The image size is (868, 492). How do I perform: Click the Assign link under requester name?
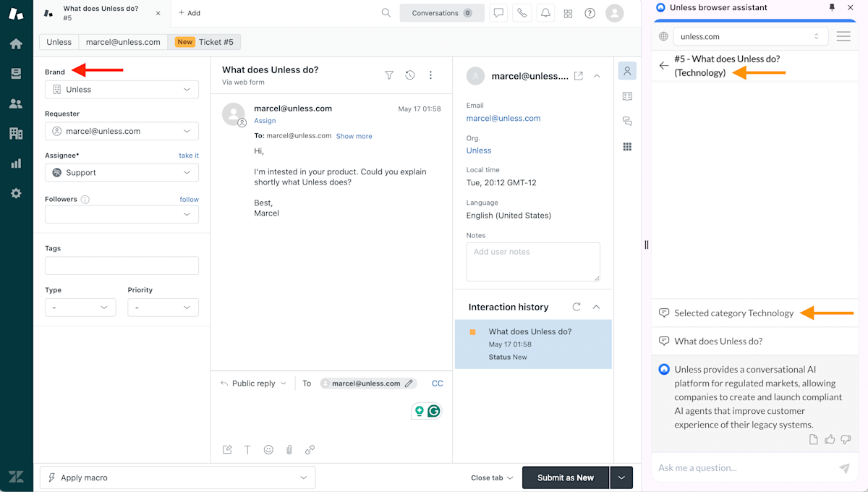pos(265,121)
